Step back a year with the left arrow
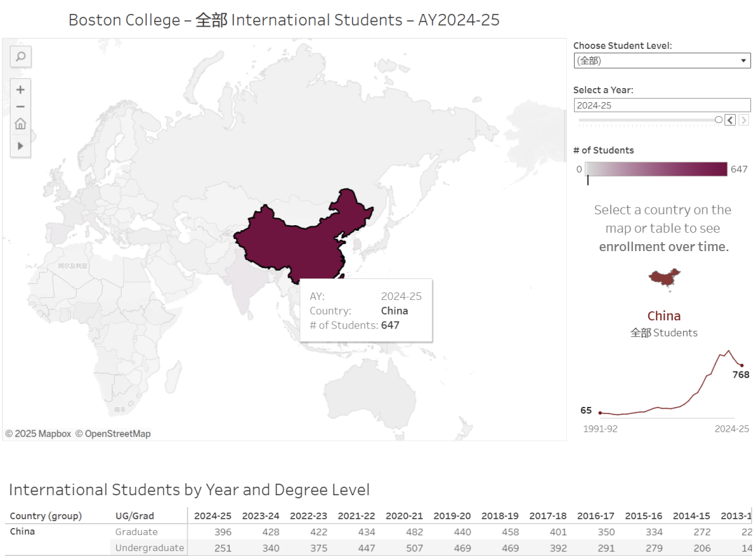756x556 pixels. click(x=729, y=120)
